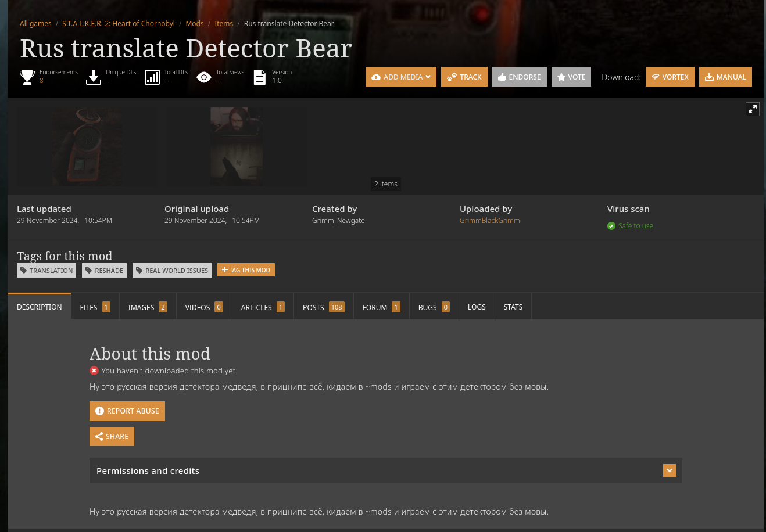766x532 pixels.
Task: Switch to the Description tab
Action: point(40,307)
